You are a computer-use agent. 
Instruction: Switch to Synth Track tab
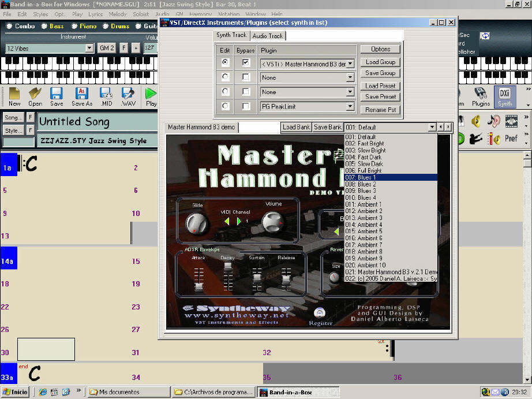click(x=231, y=35)
